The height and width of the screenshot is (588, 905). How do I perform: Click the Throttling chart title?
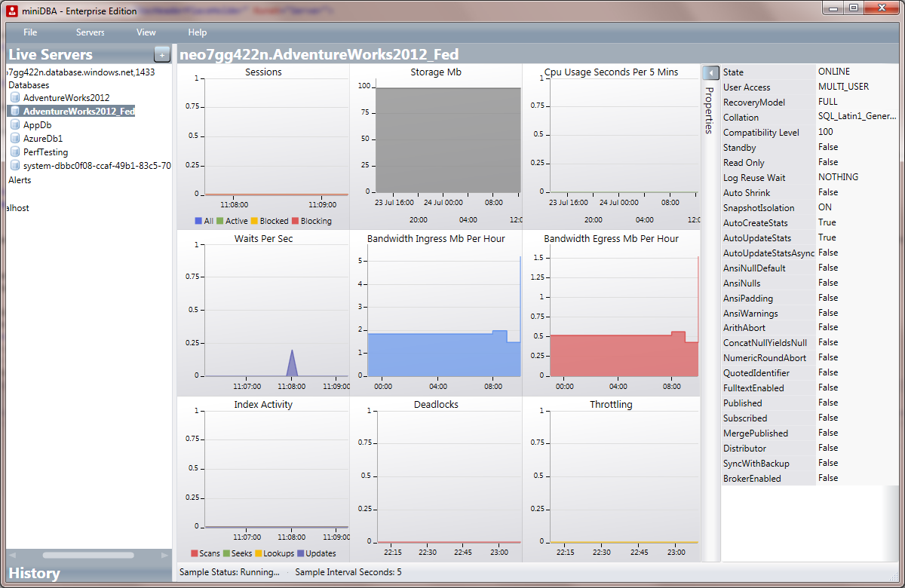coord(611,405)
